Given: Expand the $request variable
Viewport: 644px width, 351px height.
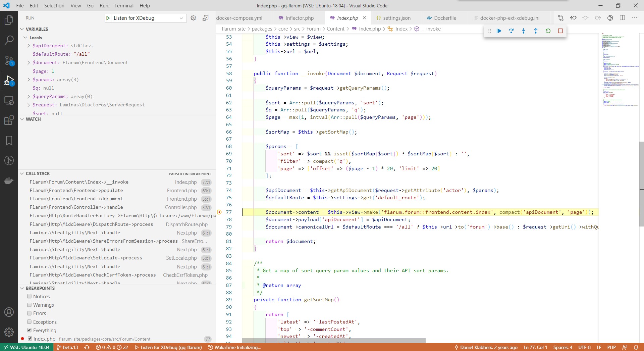Looking at the screenshot, I should pos(28,105).
